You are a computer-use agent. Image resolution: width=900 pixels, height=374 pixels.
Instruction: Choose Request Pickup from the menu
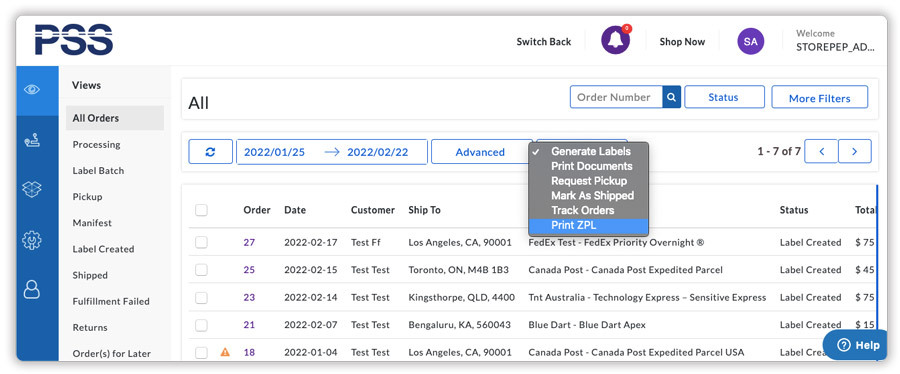pos(588,181)
